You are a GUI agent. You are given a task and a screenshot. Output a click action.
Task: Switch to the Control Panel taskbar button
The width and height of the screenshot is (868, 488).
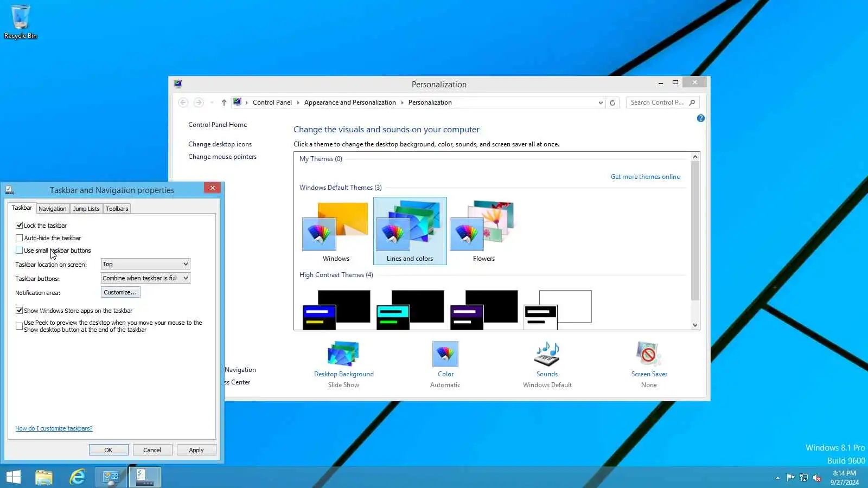(111, 477)
